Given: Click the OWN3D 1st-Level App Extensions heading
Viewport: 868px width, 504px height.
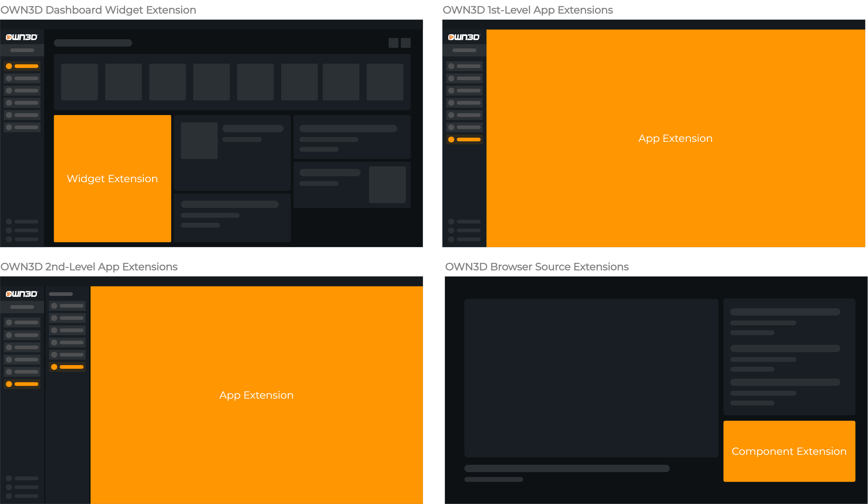Looking at the screenshot, I should coord(527,10).
